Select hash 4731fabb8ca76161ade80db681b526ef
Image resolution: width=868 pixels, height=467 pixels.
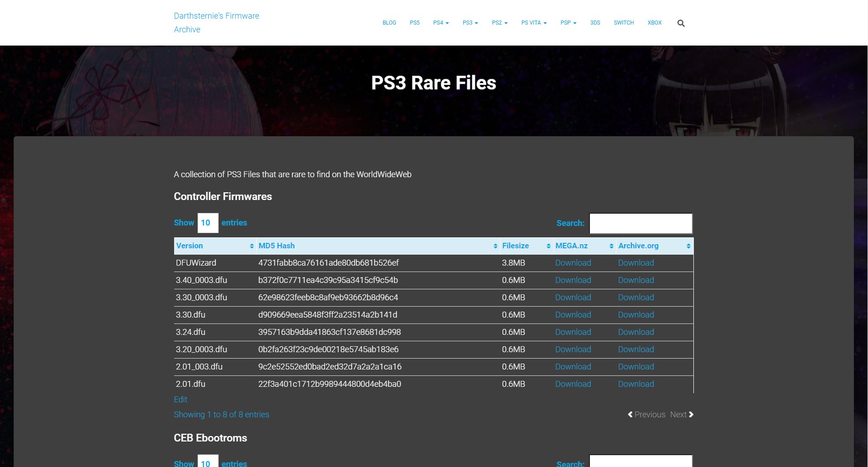[x=328, y=263]
